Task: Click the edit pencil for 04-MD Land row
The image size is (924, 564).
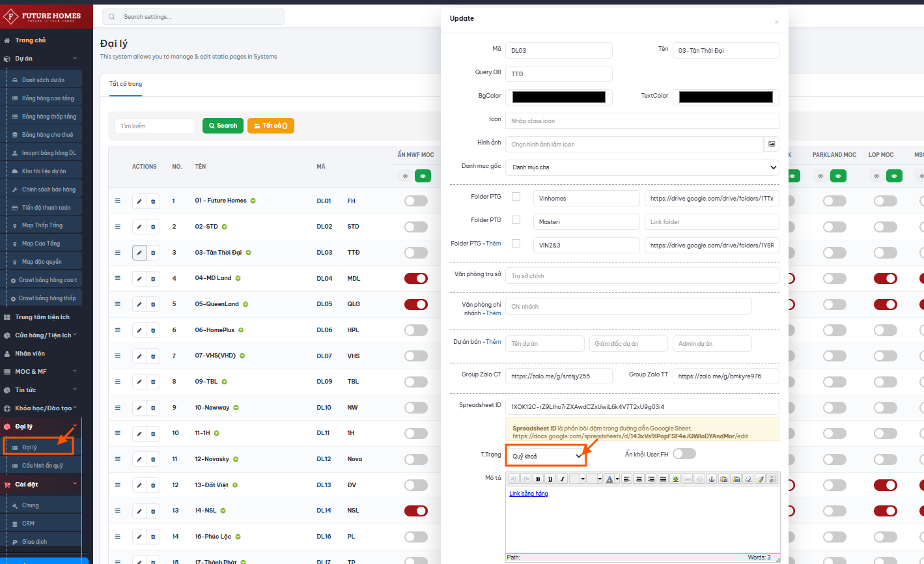Action: tap(139, 279)
